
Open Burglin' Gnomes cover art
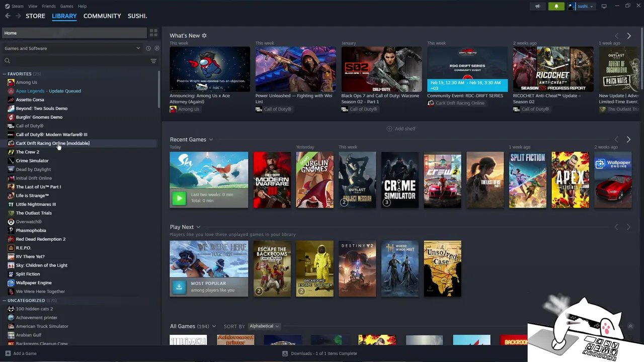point(314,180)
